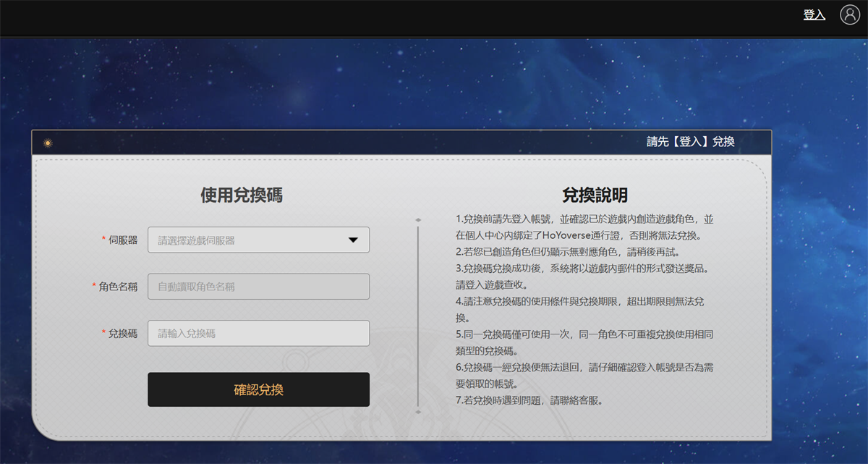Image resolution: width=868 pixels, height=464 pixels.
Task: Click the 角色名稱 field label
Action: [118, 287]
